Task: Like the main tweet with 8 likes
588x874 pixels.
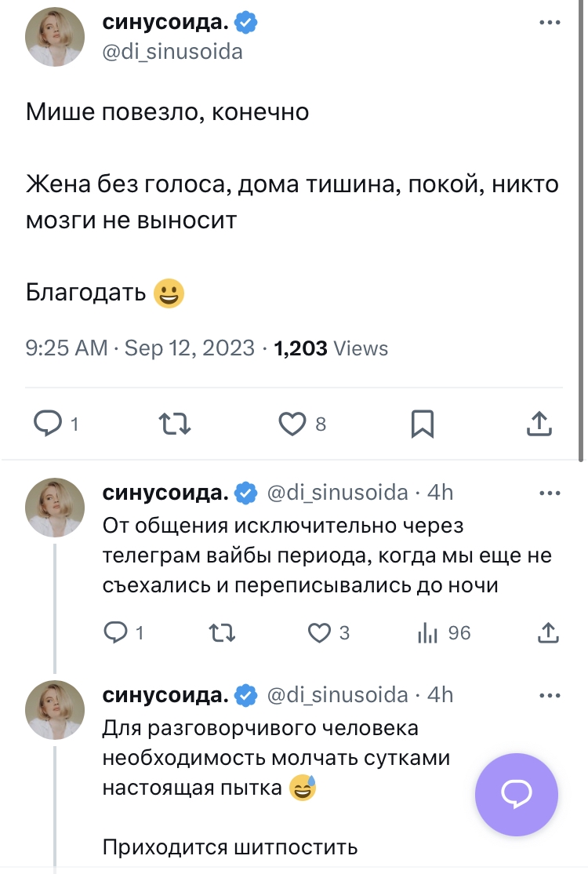Action: click(x=292, y=424)
